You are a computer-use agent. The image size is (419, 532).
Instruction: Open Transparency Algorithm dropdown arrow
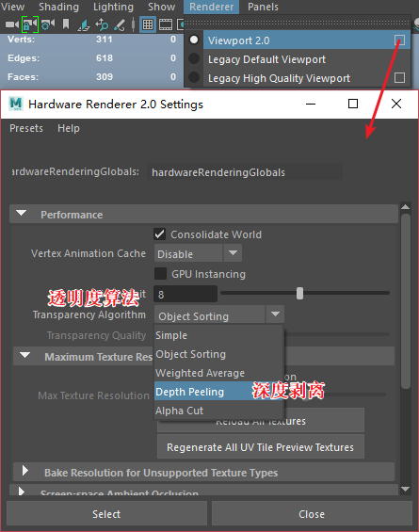(275, 314)
